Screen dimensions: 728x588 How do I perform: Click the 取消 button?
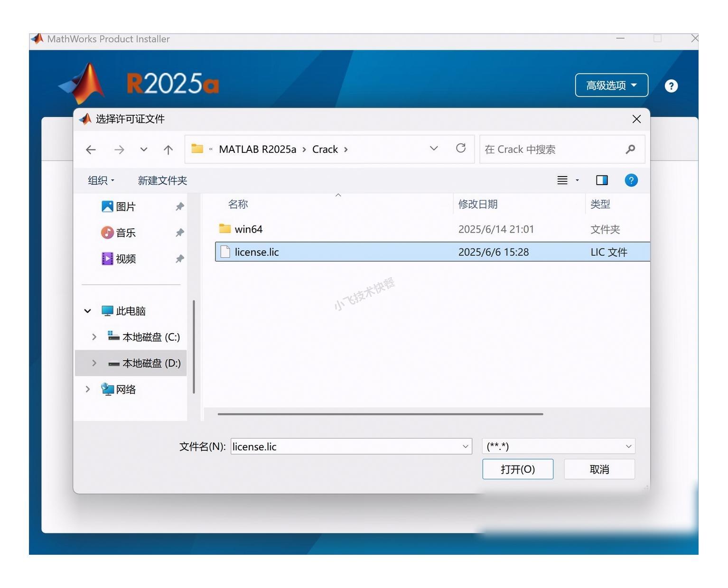point(599,469)
